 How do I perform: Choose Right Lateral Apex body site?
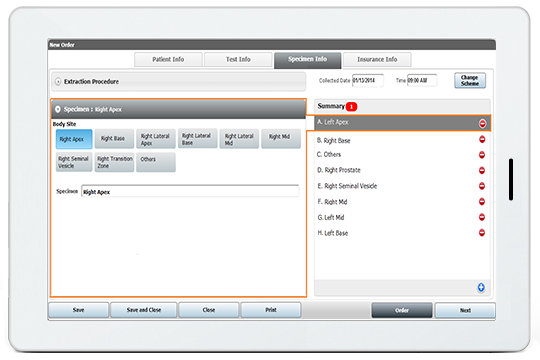(x=156, y=139)
